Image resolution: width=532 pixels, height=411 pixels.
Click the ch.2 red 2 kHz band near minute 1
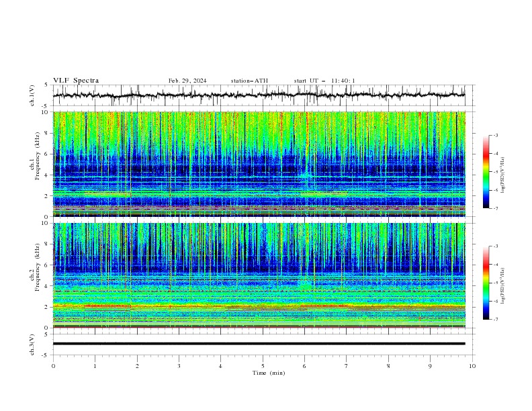point(107,306)
